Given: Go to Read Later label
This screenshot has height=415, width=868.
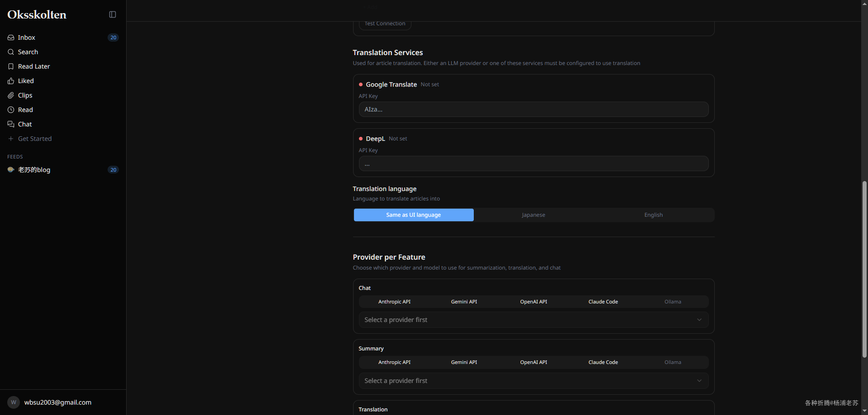Looking at the screenshot, I should (x=34, y=66).
